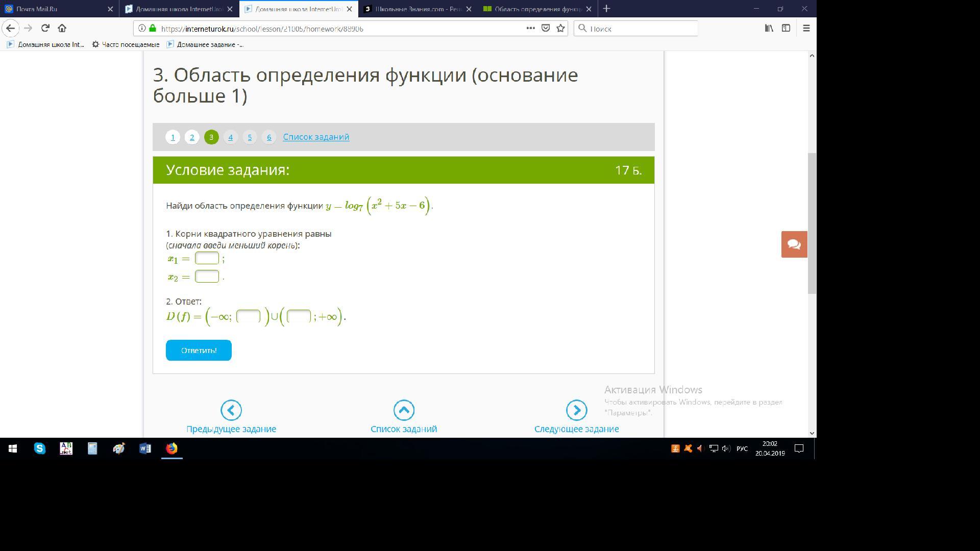The height and width of the screenshot is (551, 980).
Task: Open Firefox hamburger menu
Action: [806, 28]
